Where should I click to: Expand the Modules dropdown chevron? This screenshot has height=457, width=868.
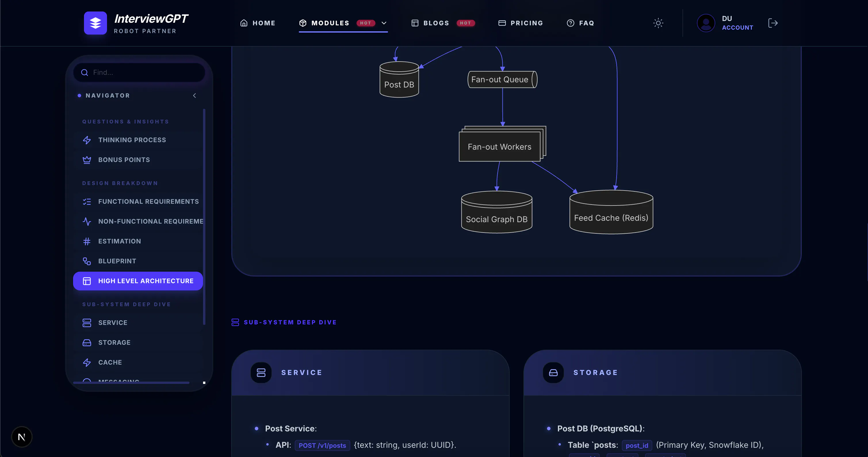(x=384, y=23)
